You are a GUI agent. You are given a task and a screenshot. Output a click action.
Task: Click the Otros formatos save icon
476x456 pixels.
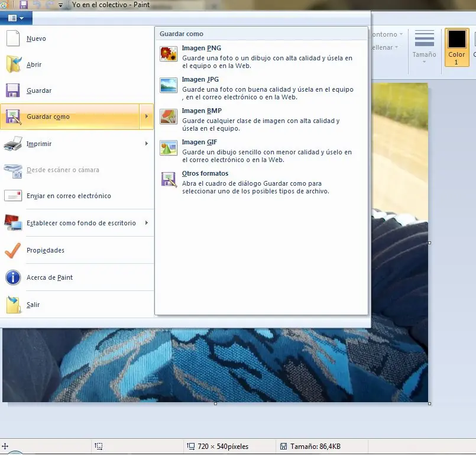[x=169, y=179]
